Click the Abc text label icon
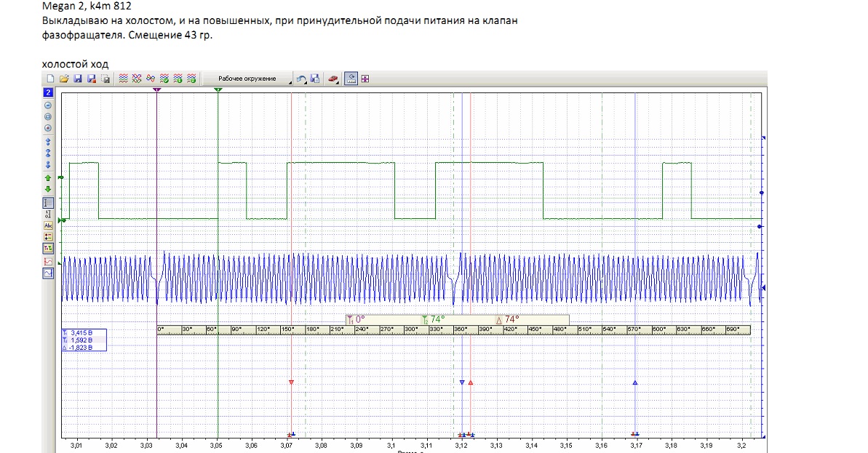Image resolution: width=868 pixels, height=453 pixels. click(48, 225)
